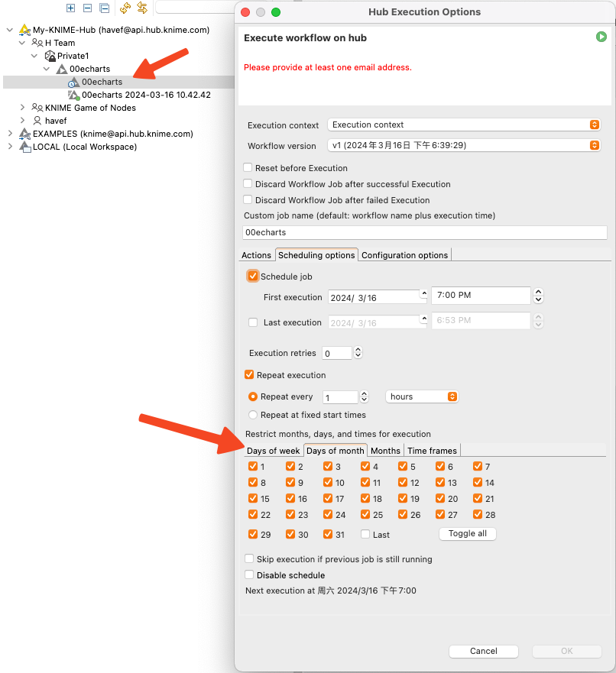Click the H Team people icon
616x673 pixels.
(37, 43)
